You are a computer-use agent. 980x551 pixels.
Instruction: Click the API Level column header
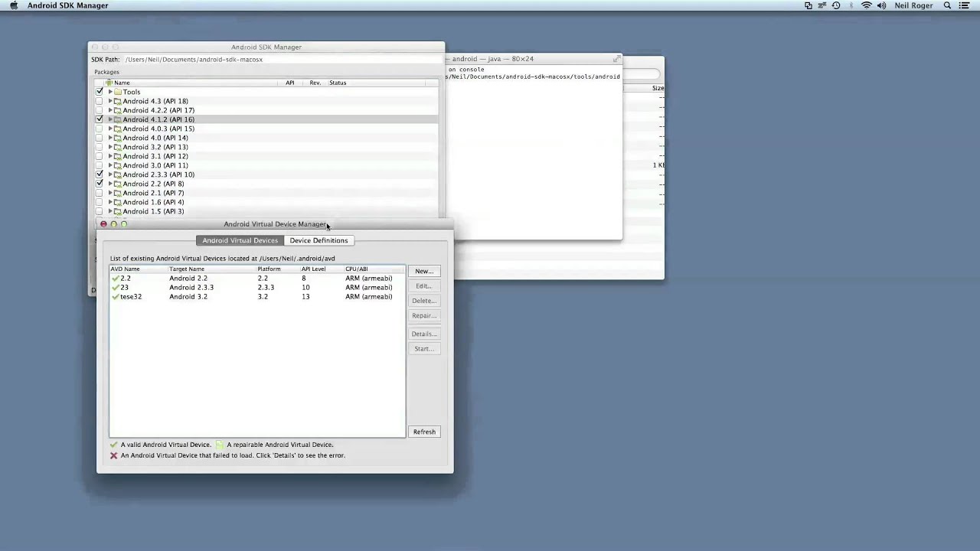(322, 269)
